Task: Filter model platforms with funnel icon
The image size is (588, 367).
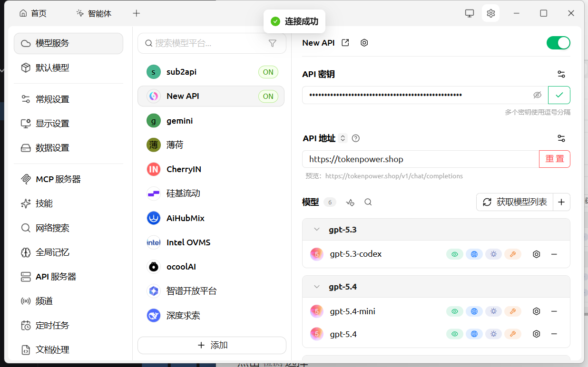Action: tap(273, 43)
